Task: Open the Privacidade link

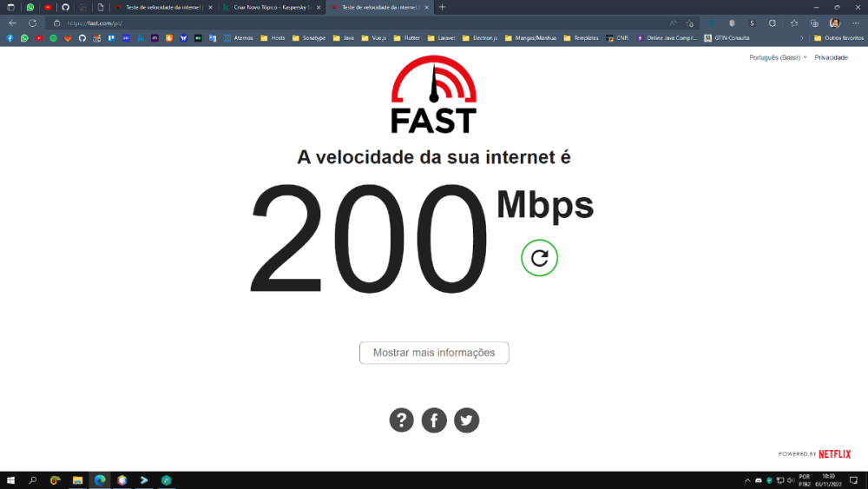Action: tap(831, 57)
